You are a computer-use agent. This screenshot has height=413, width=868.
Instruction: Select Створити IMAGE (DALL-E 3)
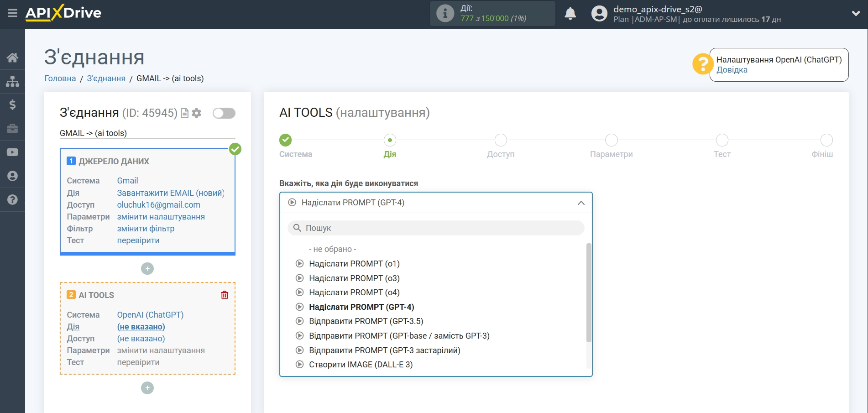point(361,365)
